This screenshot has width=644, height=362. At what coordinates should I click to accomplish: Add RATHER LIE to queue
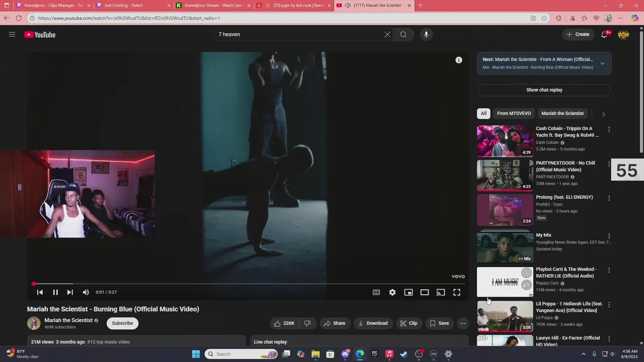526,285
